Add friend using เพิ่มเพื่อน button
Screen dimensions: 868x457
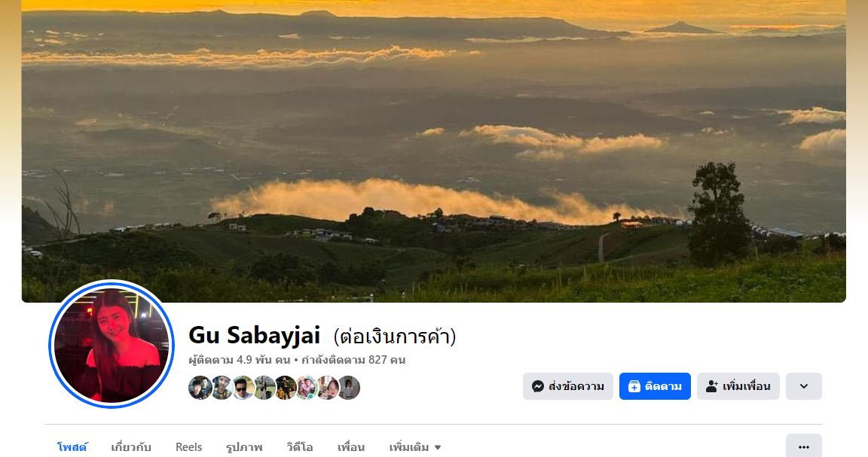click(738, 386)
